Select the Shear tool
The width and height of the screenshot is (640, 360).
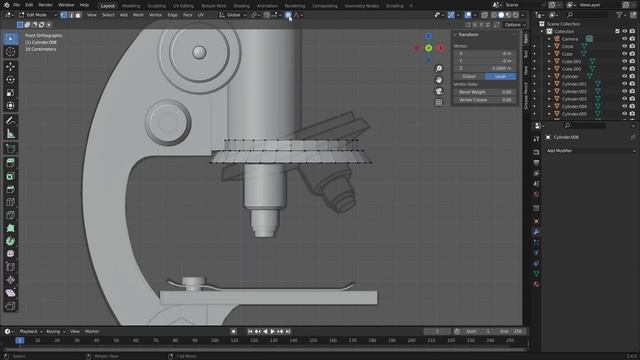[11, 293]
